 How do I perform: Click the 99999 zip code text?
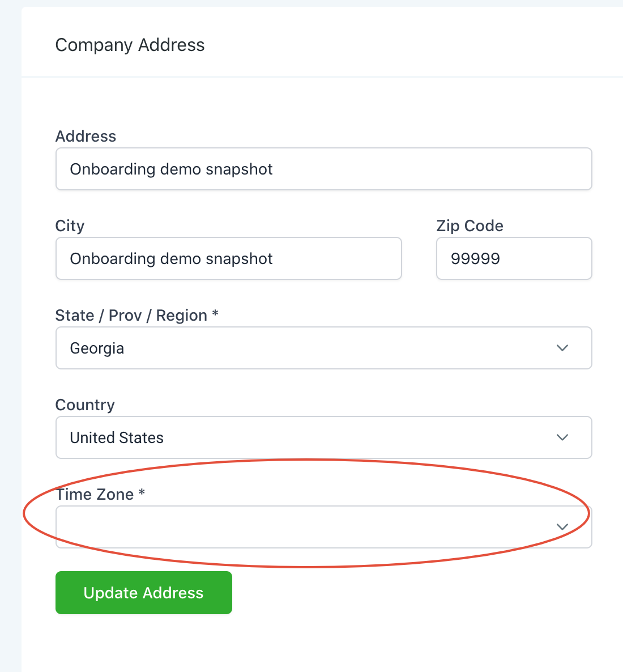(x=475, y=258)
